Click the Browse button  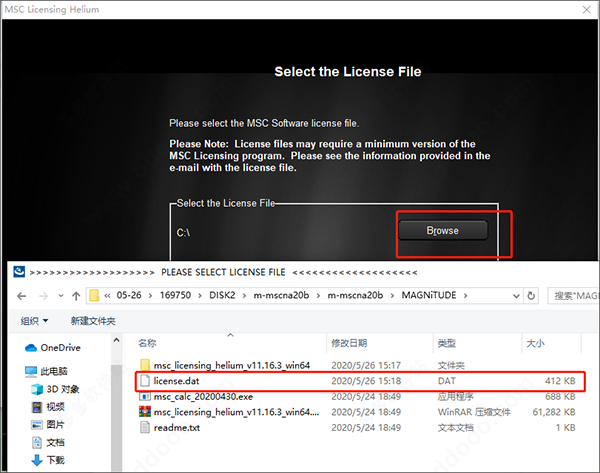(443, 230)
